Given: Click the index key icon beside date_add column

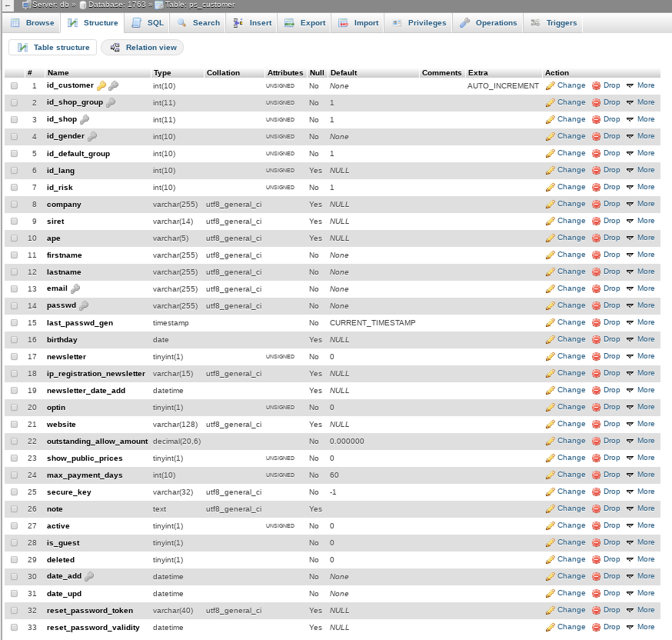Looking at the screenshot, I should coord(89,577).
